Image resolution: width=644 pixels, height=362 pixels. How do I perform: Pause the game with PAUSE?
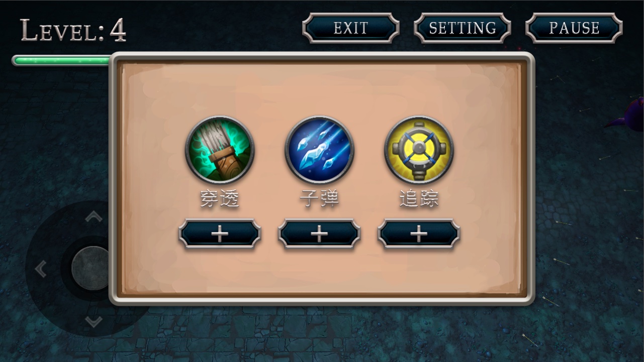[574, 28]
